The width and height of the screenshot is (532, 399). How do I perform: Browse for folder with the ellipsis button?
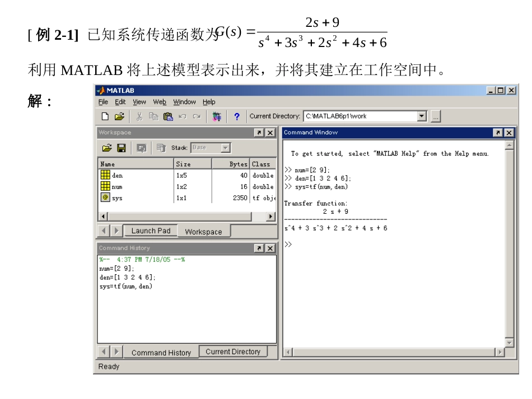[436, 116]
